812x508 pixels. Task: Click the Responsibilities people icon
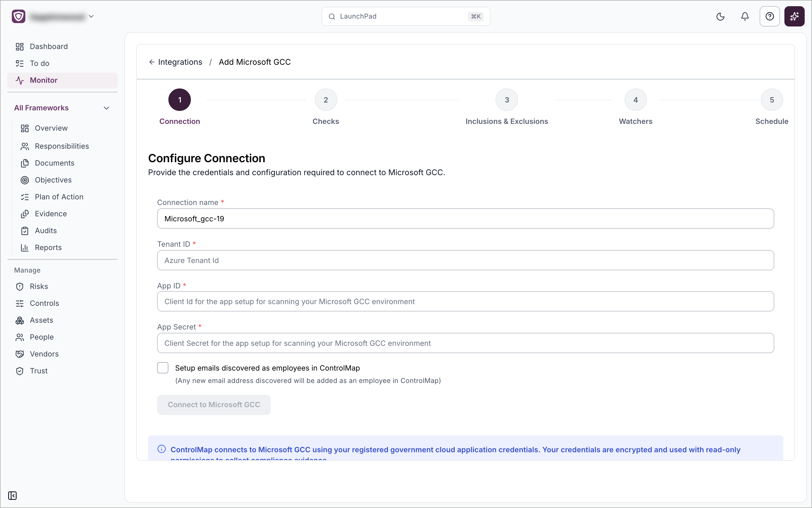pos(25,146)
